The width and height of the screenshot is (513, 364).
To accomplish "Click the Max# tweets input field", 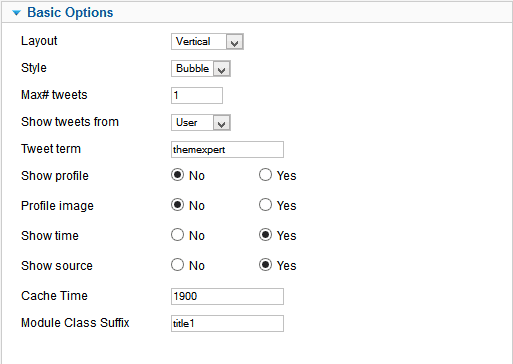I will [197, 96].
